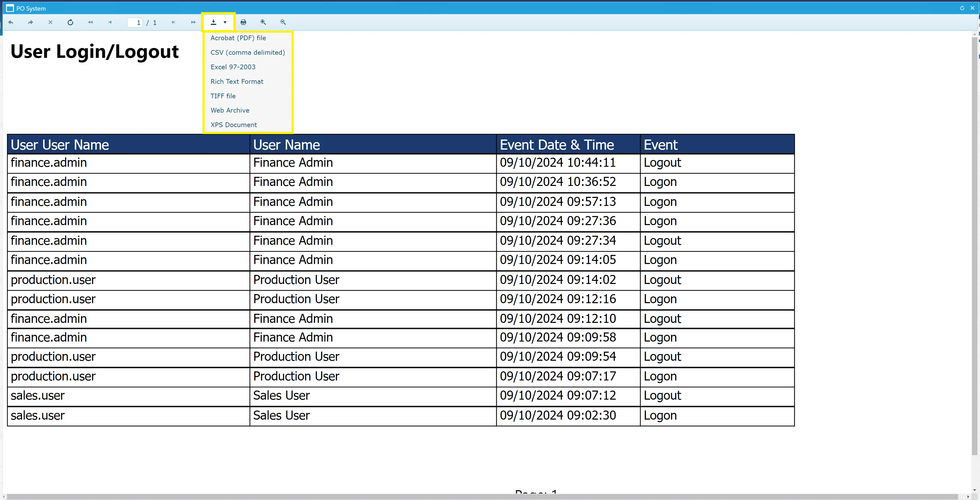Click the scrollbar up arrow at the top right
Screen dimensions: 980x500
[x=974, y=34]
